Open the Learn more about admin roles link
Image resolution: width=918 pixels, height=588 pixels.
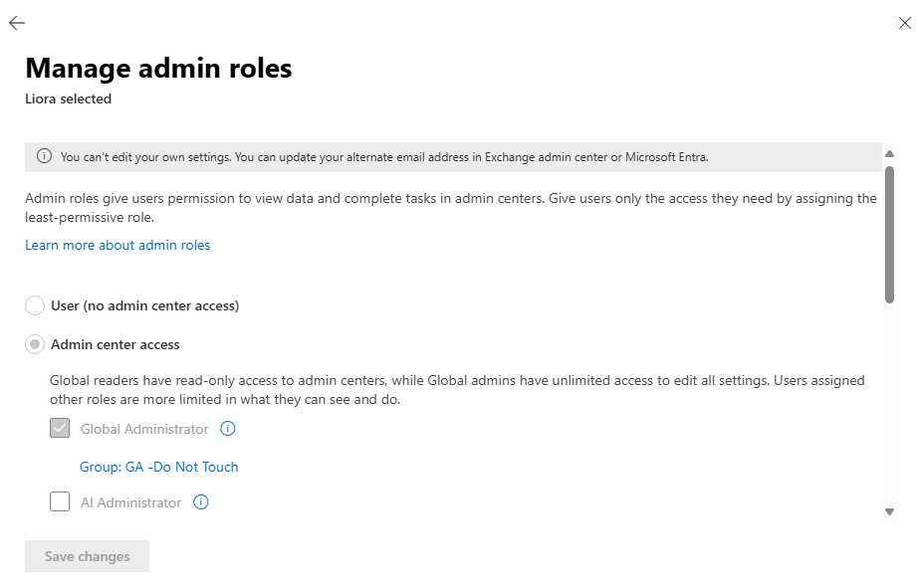(x=117, y=245)
